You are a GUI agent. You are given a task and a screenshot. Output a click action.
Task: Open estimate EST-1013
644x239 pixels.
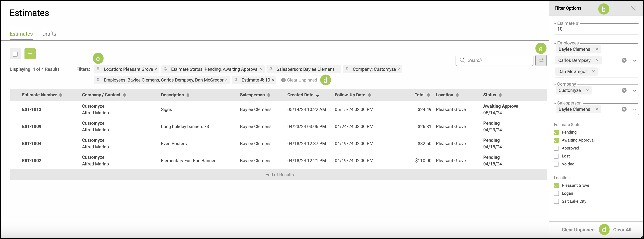pyautogui.click(x=32, y=109)
